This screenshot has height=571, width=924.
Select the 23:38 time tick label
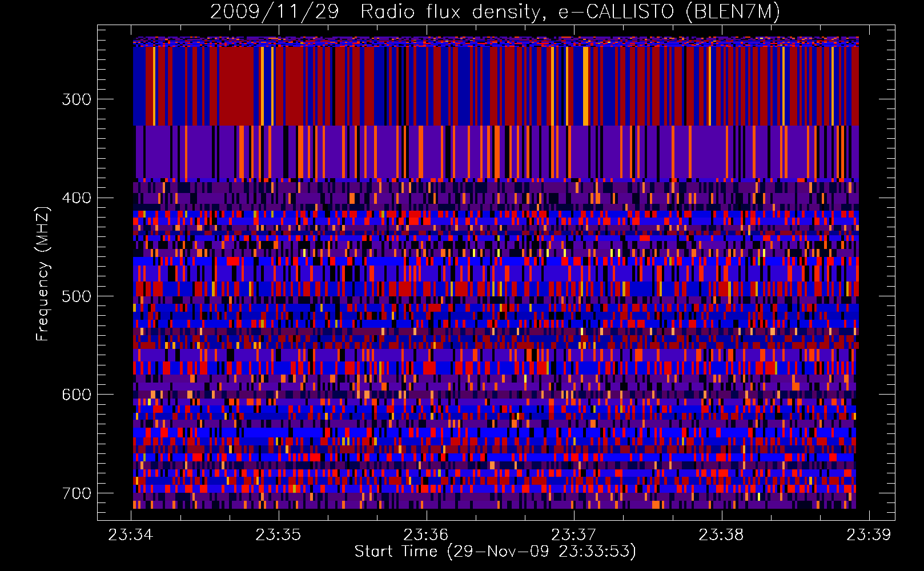[x=721, y=535]
